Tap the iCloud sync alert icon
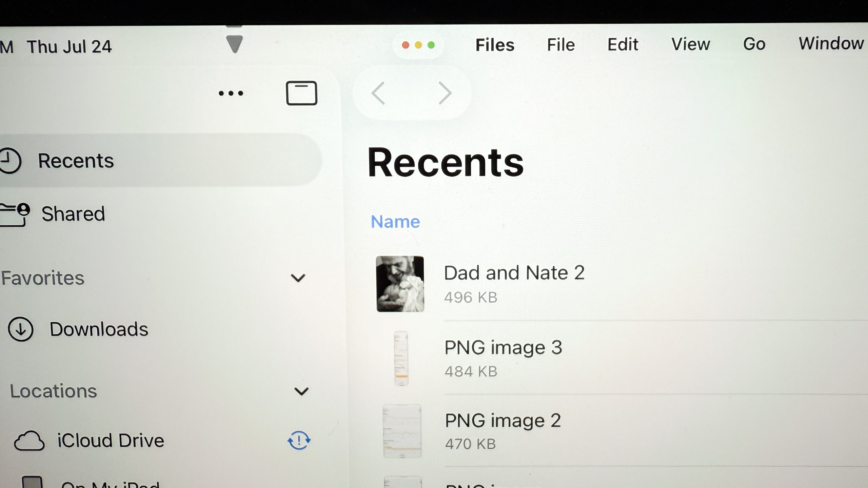The height and width of the screenshot is (488, 868). [x=299, y=440]
